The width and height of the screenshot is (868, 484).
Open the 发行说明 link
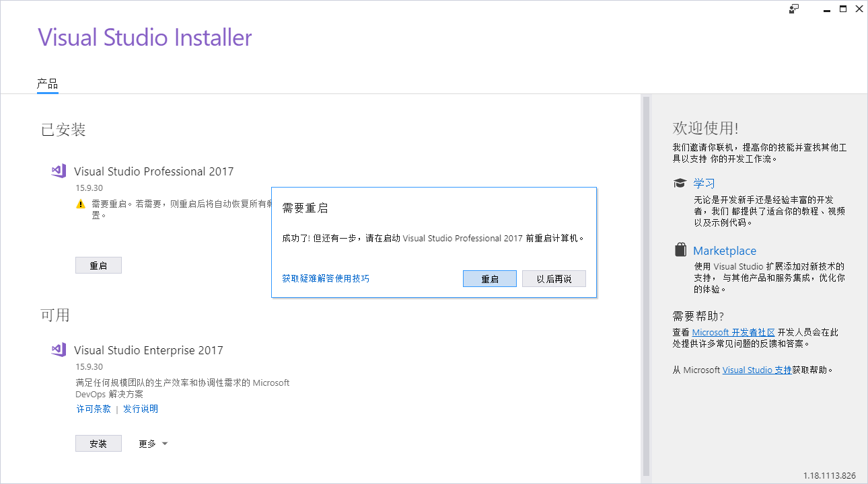[141, 409]
